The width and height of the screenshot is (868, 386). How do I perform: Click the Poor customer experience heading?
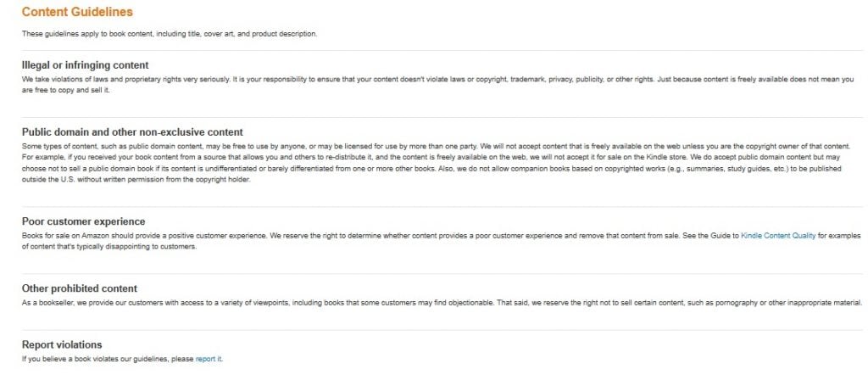pyautogui.click(x=84, y=221)
